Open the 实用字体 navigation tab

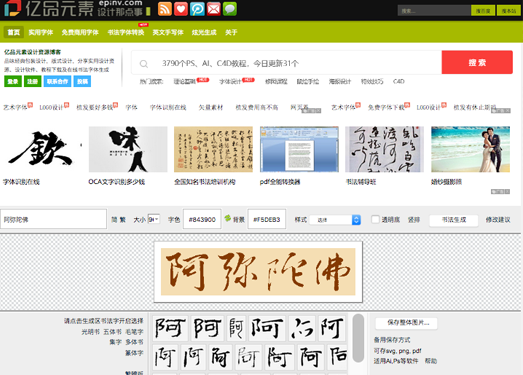tap(41, 32)
